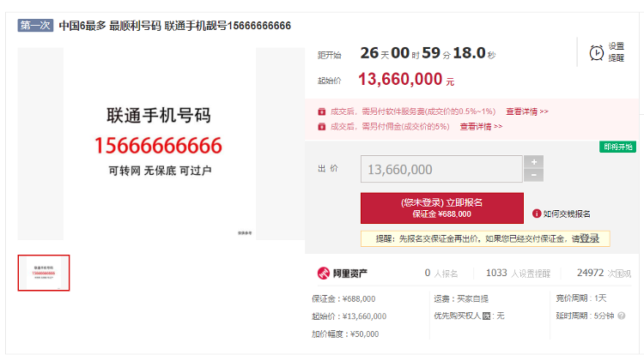The width and height of the screenshot is (644, 361).
Task: Click the 登录 link in the reminder
Action: [589, 238]
